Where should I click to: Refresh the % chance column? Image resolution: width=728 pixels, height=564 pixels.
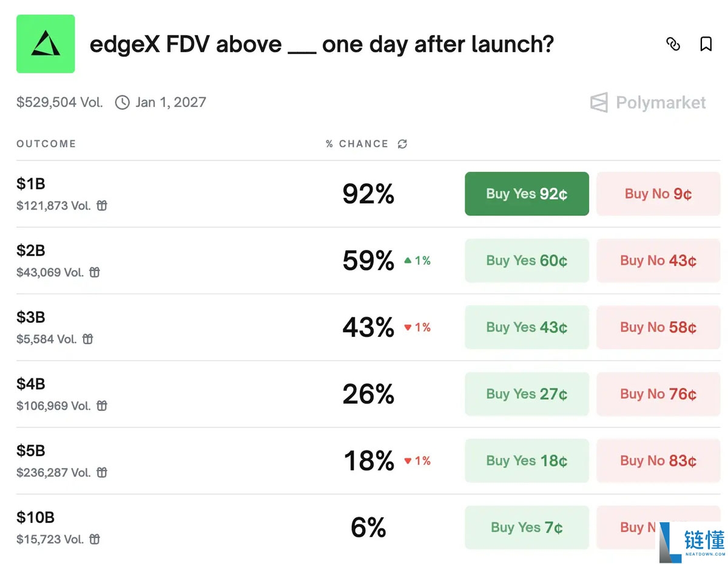(402, 144)
